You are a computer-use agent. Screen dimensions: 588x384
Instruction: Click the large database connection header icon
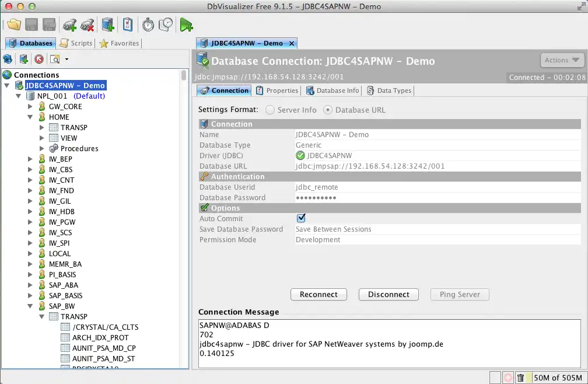[x=203, y=60]
